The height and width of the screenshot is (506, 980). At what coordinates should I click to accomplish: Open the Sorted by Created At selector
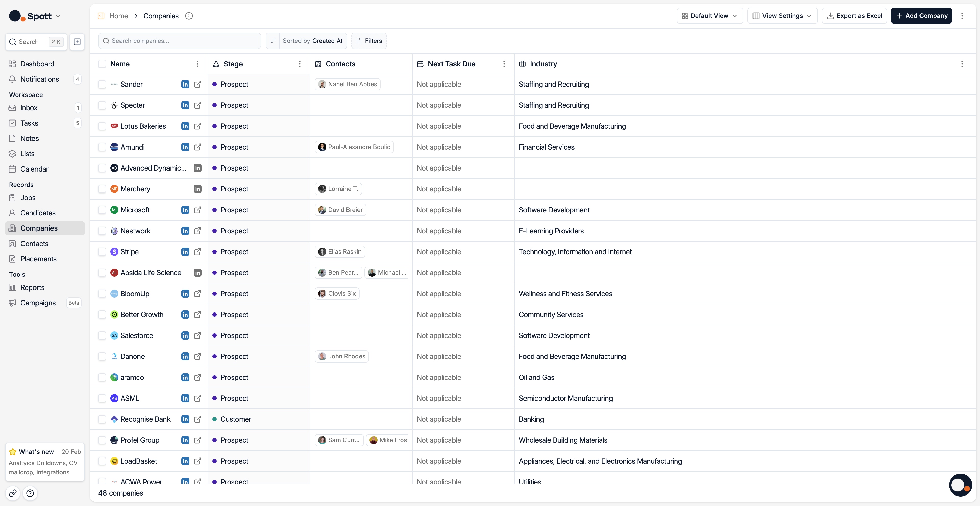pyautogui.click(x=313, y=41)
